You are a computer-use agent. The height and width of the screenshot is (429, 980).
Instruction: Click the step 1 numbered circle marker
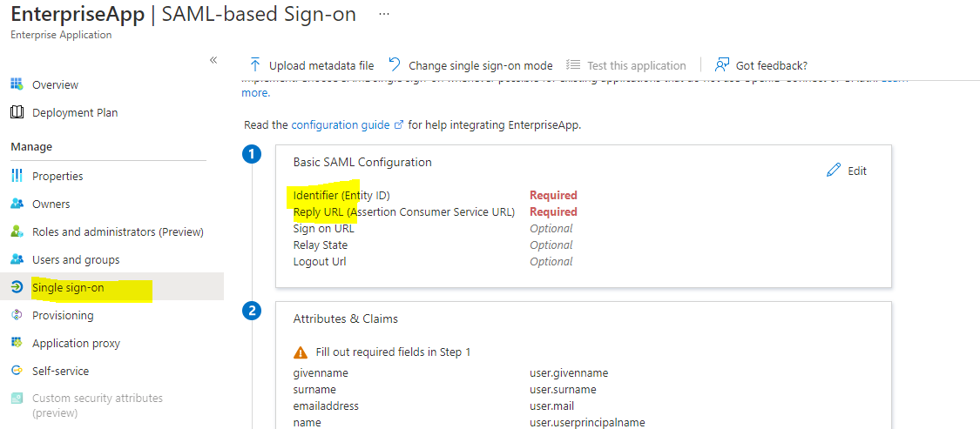pos(251,155)
